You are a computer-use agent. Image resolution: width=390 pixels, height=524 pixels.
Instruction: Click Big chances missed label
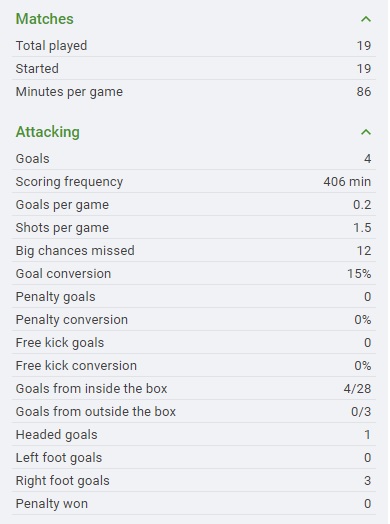[75, 251]
